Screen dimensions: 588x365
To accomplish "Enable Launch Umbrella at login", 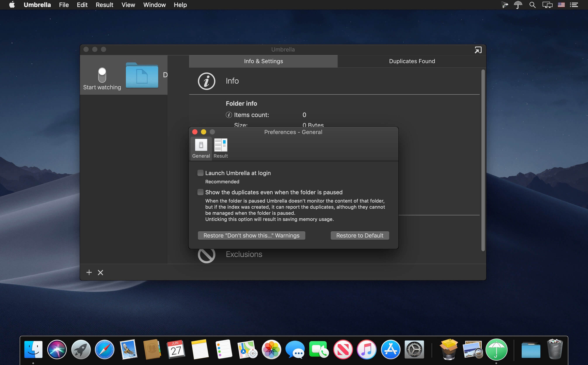I will pos(200,173).
